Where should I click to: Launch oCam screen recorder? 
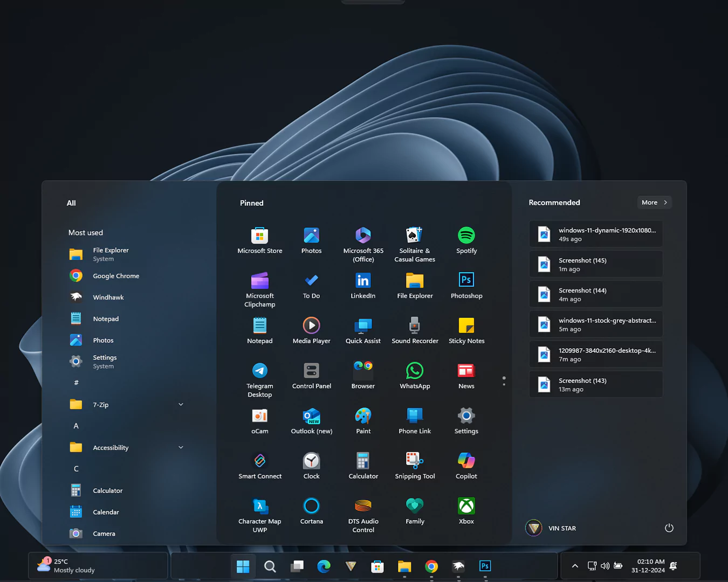coord(259,421)
